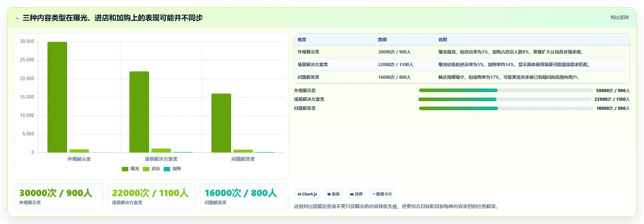Click the 数据 column header

[x=382, y=40]
